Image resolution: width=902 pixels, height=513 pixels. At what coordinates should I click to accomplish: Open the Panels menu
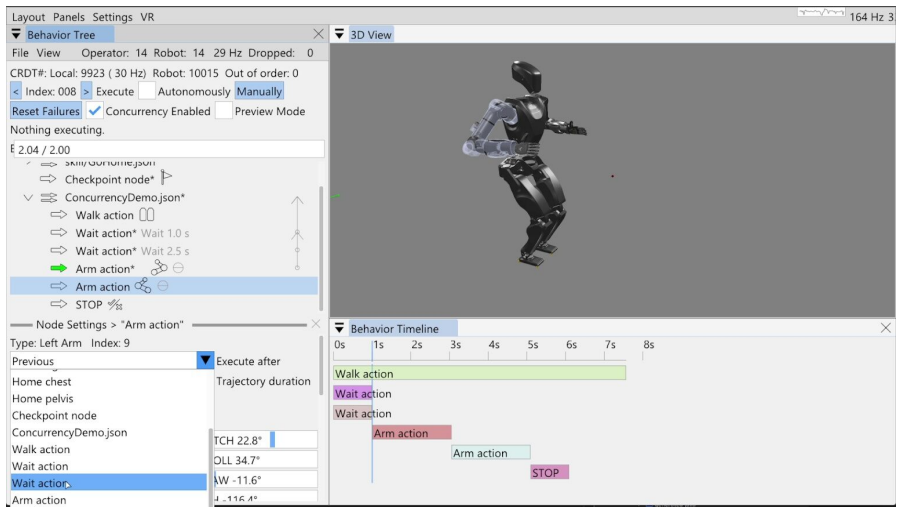[68, 17]
